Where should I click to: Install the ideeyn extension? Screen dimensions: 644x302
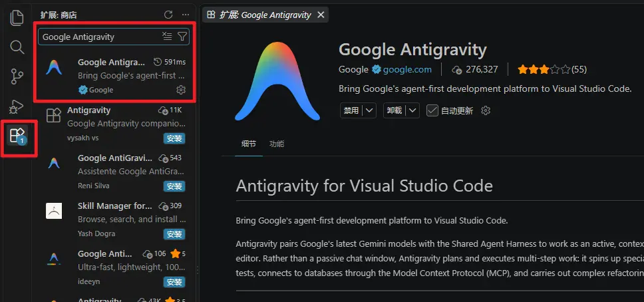point(174,281)
